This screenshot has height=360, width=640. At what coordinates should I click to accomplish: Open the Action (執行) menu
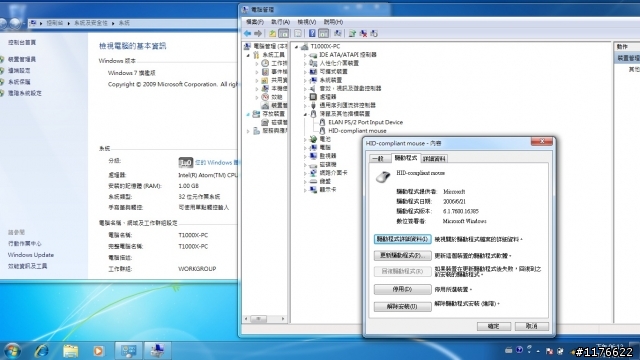[280, 22]
